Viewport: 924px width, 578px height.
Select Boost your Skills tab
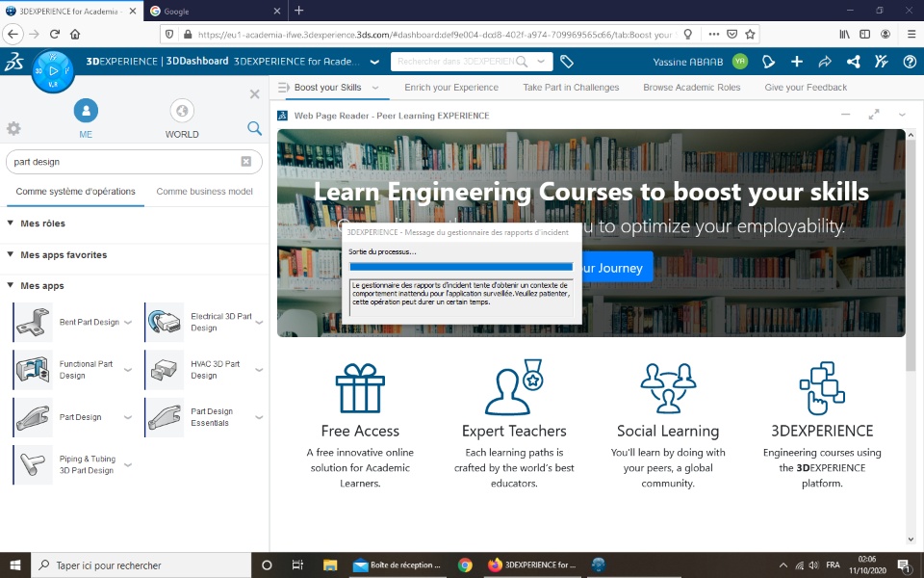tap(327, 88)
